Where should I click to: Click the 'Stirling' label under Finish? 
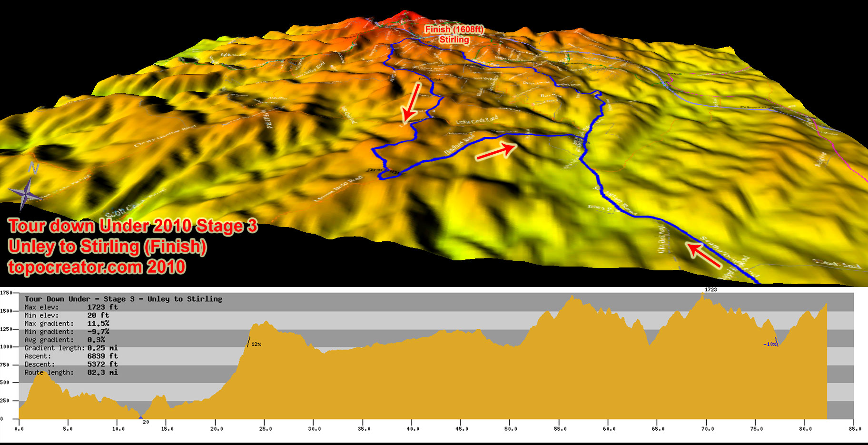point(454,40)
